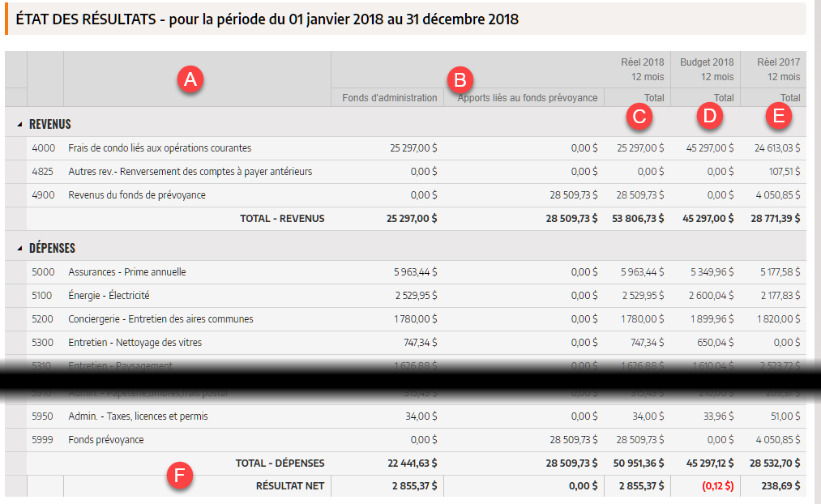Click the 'DÉPENSES' section heading
The width and height of the screenshot is (821, 504).
[x=53, y=249]
